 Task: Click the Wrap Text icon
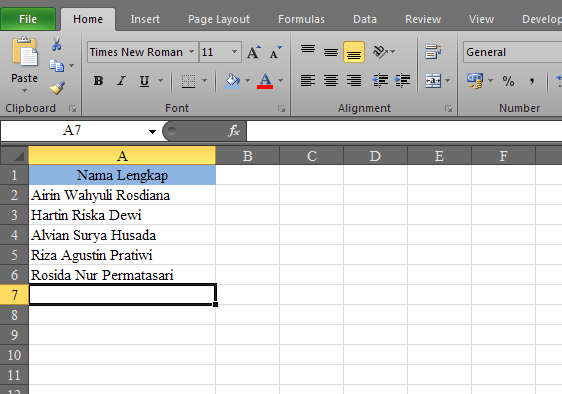[x=433, y=52]
